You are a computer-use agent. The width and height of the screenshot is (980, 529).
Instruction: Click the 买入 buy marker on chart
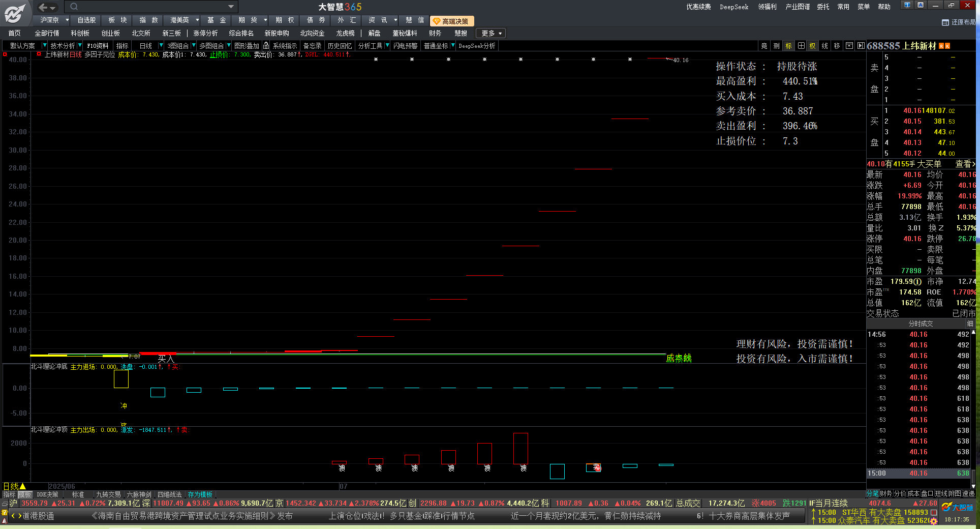tap(166, 359)
